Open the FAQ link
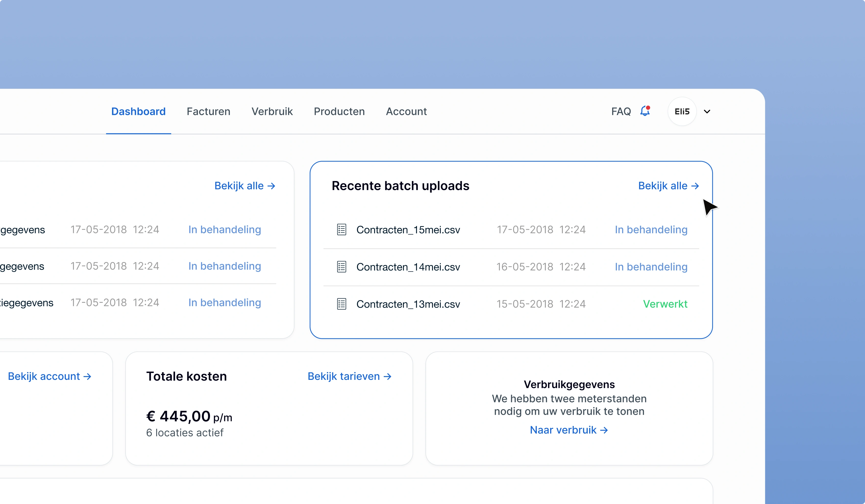 pyautogui.click(x=621, y=111)
